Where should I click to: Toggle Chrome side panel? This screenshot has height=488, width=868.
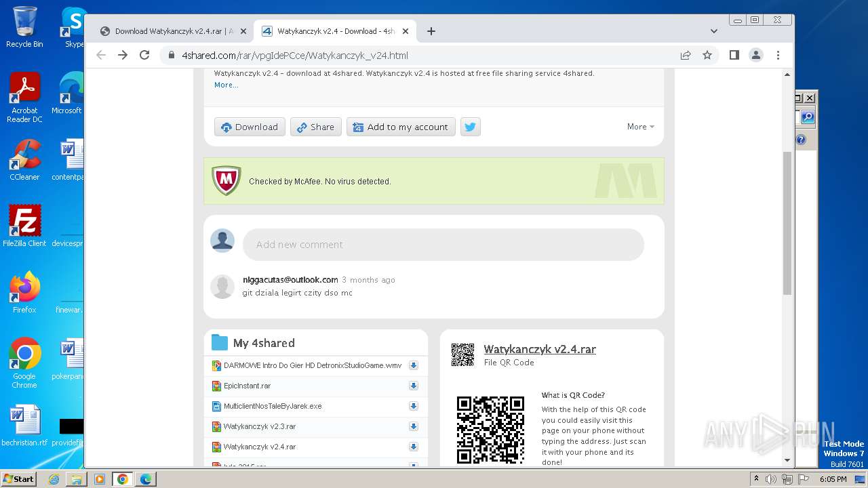point(734,56)
